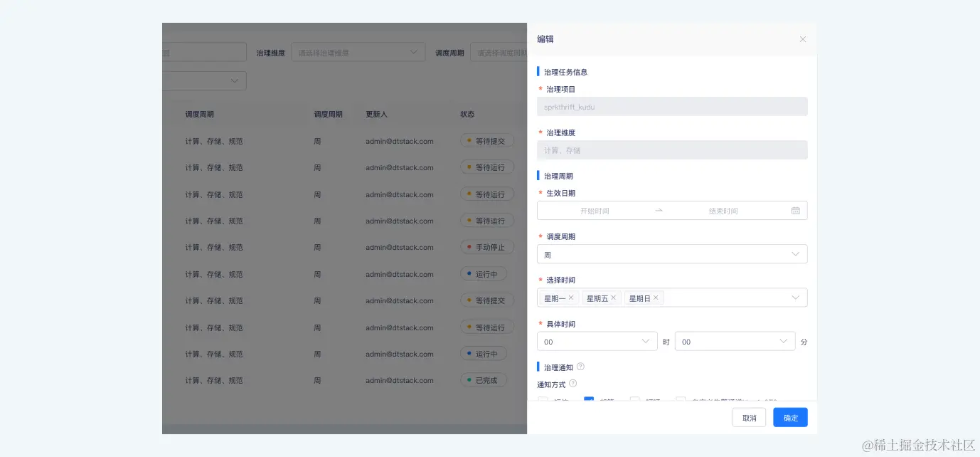Viewport: 980px width, 457px height.
Task: Click the 星期五 tag label
Action: 597,298
